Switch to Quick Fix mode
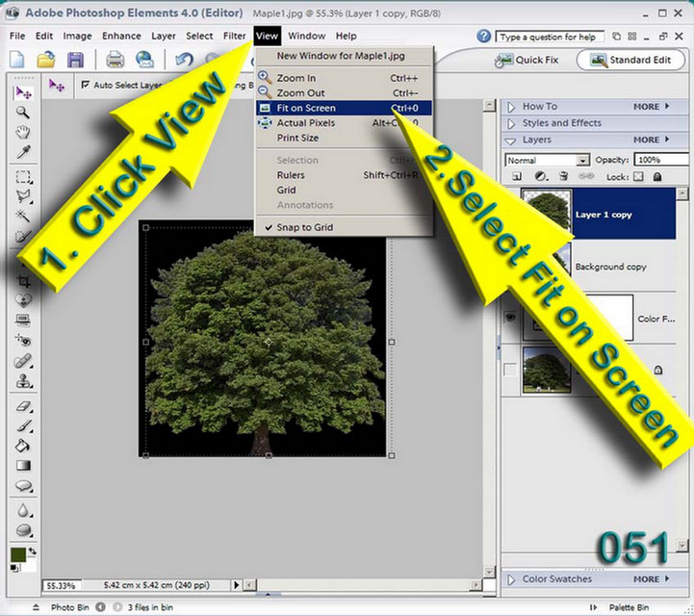This screenshot has width=694, height=616. [527, 60]
